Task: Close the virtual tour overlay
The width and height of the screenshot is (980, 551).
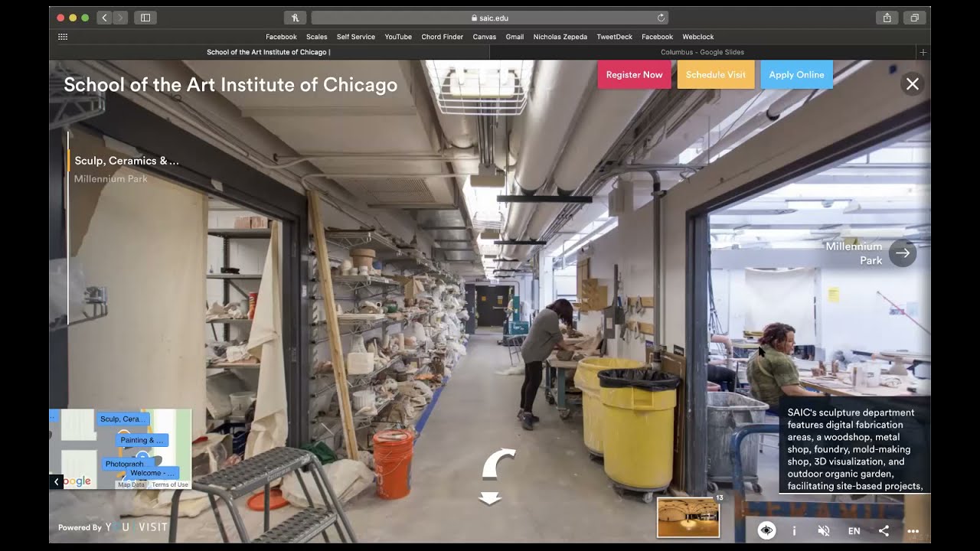Action: (913, 84)
